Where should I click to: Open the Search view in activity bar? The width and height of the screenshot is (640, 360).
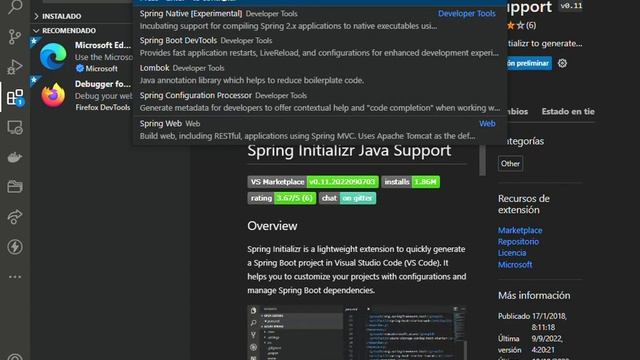[15, 7]
